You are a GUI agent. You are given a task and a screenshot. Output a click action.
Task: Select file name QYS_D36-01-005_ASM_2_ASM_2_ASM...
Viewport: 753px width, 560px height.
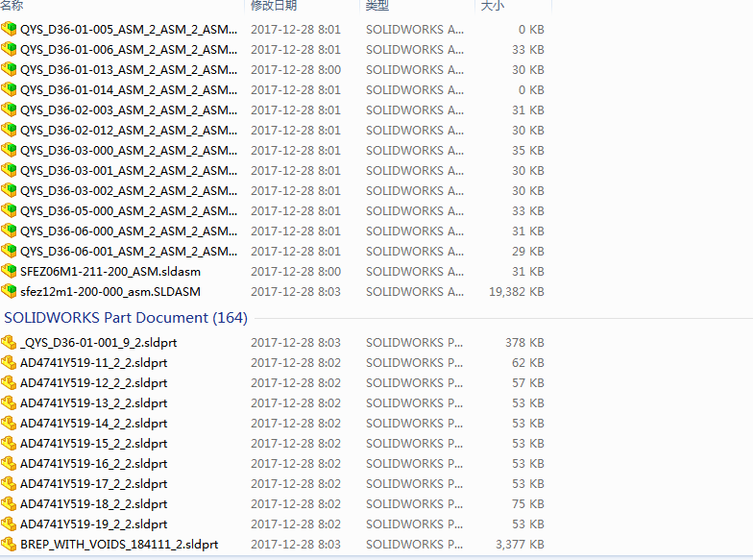[129, 29]
